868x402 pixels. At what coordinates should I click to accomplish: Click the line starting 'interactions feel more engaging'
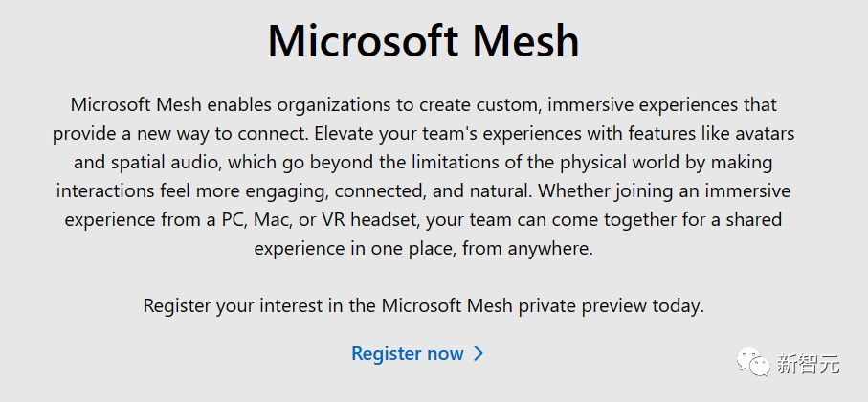(423, 190)
